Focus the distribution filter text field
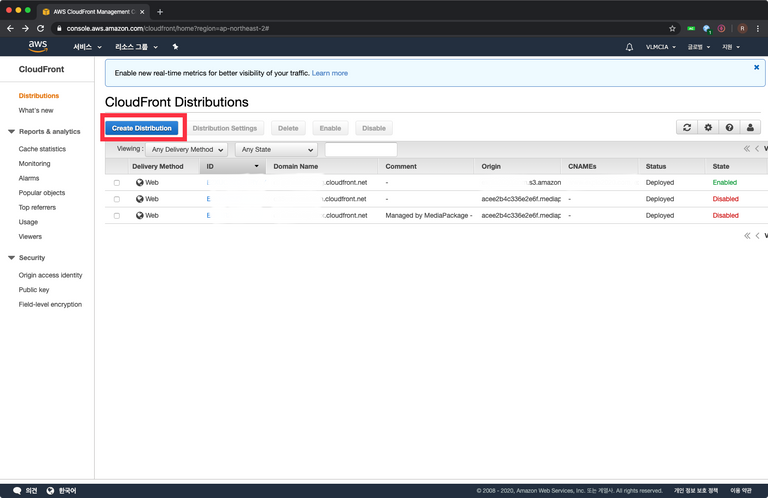Image resolution: width=768 pixels, height=498 pixels. coord(361,149)
